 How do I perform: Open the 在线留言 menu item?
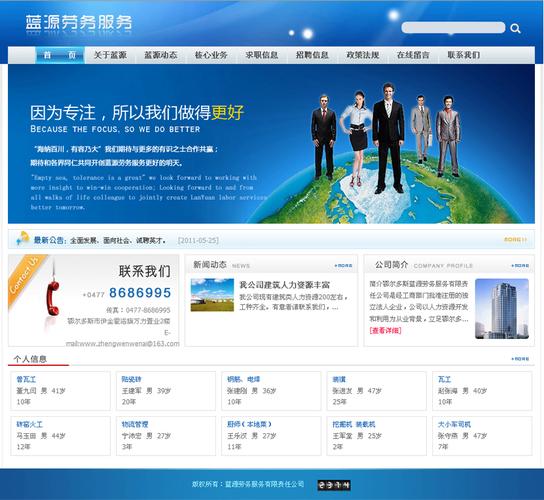pos(413,55)
